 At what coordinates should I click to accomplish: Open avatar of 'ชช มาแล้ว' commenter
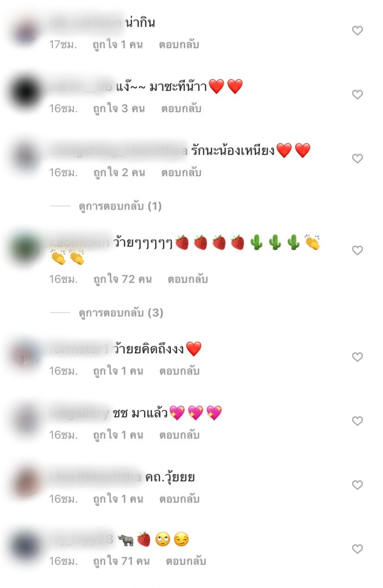click(26, 419)
